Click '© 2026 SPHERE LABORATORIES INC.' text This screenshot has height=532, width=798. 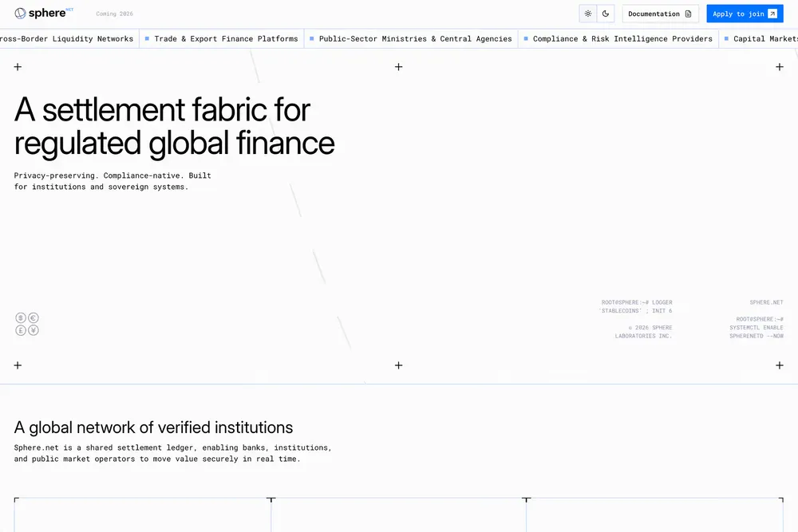643,332
